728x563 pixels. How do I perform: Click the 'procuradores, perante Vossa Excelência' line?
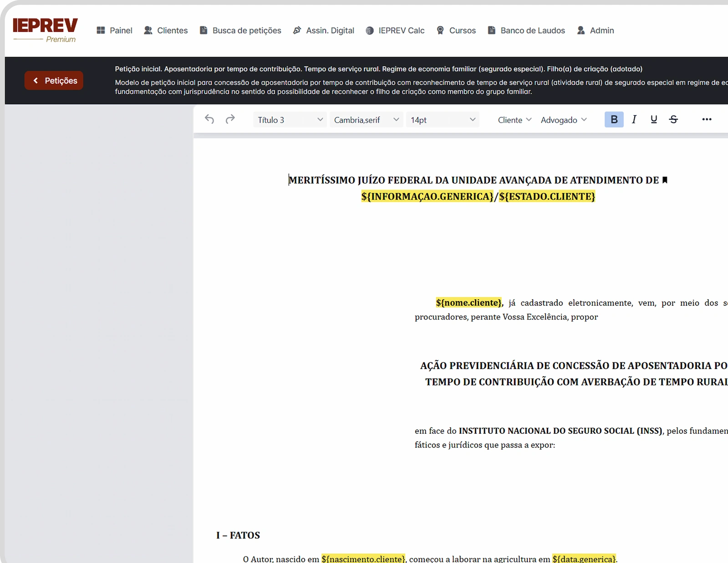pyautogui.click(x=506, y=317)
